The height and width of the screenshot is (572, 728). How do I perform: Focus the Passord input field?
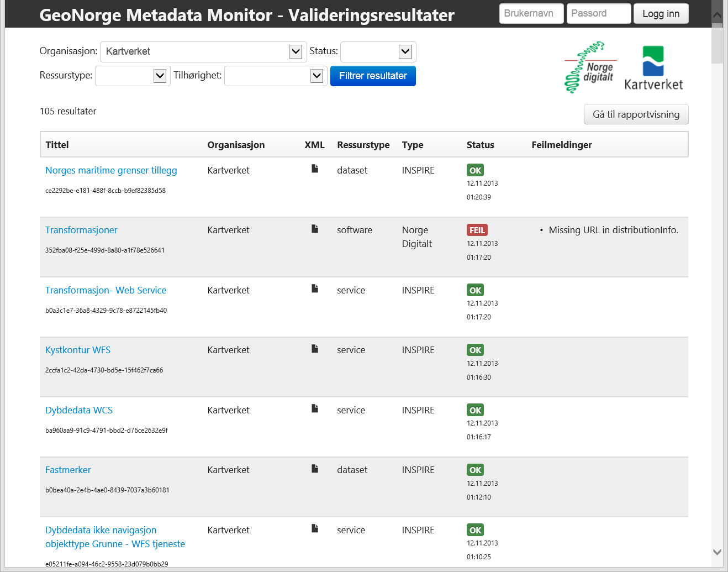[x=599, y=14]
